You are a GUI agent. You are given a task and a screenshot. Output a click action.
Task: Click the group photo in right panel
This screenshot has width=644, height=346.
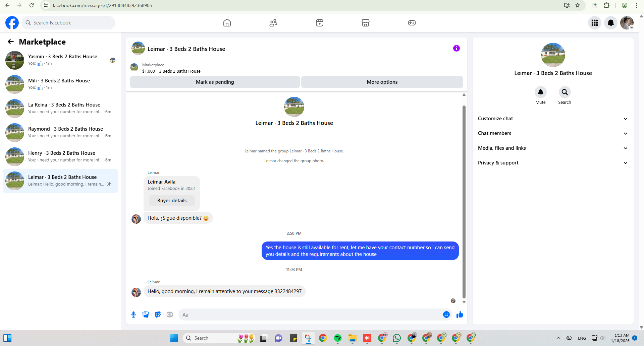(553, 55)
